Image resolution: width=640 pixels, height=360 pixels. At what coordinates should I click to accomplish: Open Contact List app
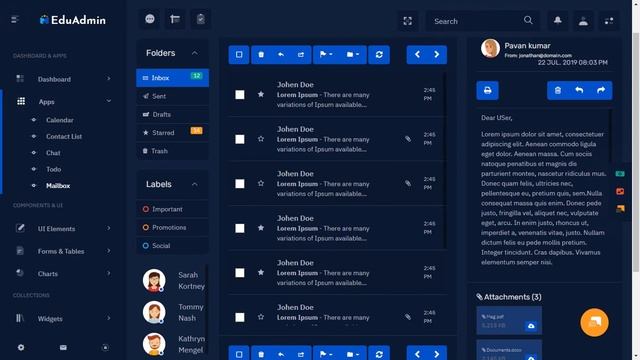pyautogui.click(x=64, y=136)
